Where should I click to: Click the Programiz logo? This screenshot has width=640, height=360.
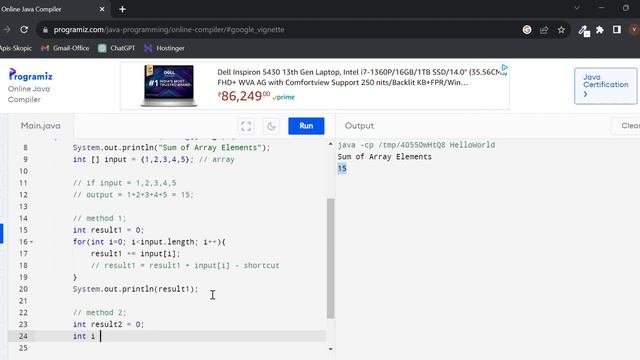[31, 75]
